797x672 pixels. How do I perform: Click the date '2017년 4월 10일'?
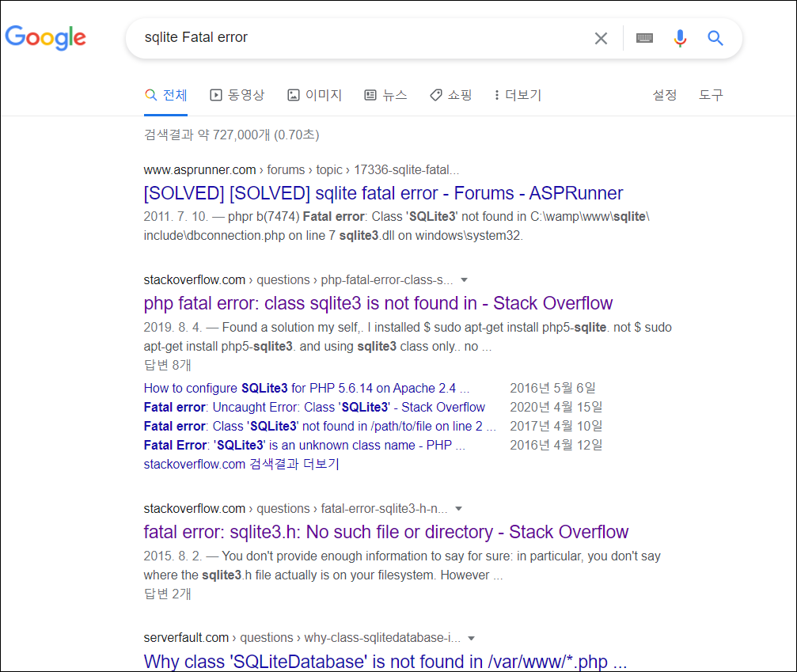tap(556, 426)
